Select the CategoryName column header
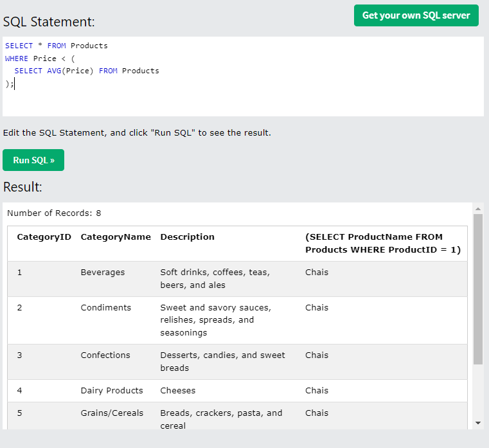Screen dimensions: 489x448 (x=116, y=237)
